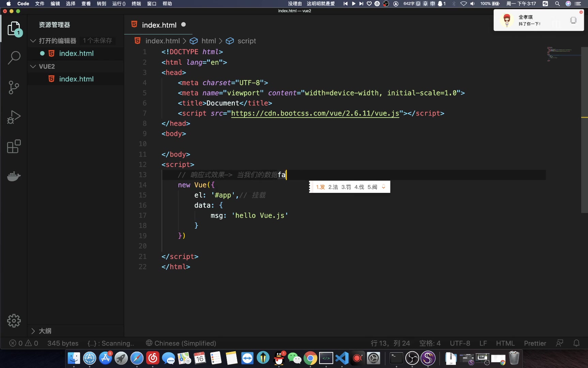This screenshot has height=368, width=588.
Task: Click the notifications bell in status bar
Action: (576, 343)
